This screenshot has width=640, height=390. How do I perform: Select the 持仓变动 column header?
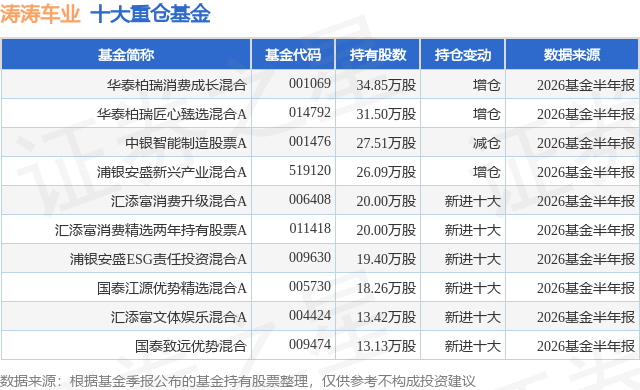click(x=463, y=55)
